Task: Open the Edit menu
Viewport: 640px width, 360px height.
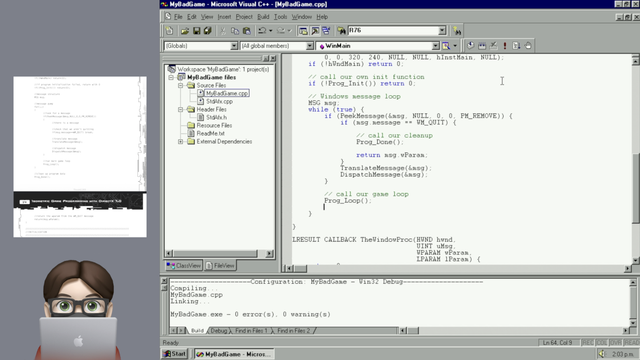Action: tap(191, 17)
